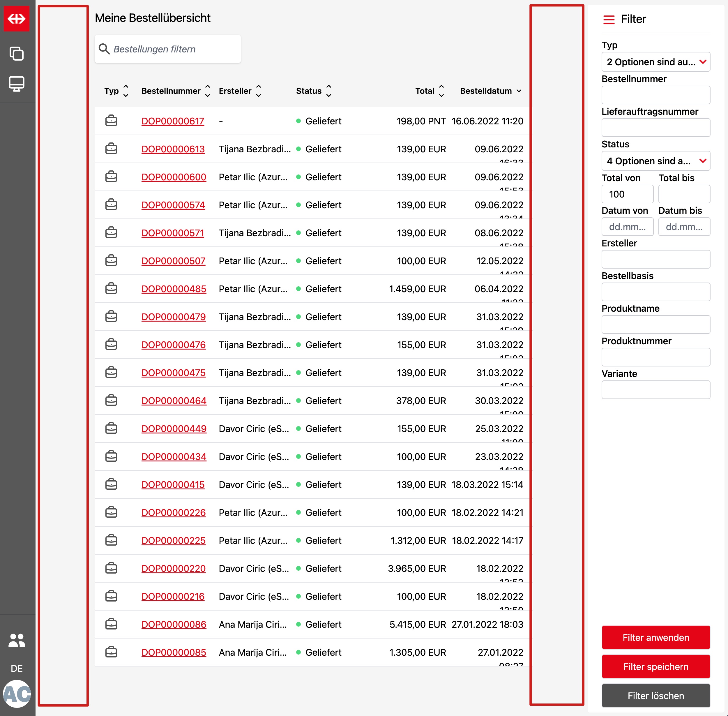Toggle the Filter hamburger icon
Screen dimensions: 728x716
(x=609, y=20)
